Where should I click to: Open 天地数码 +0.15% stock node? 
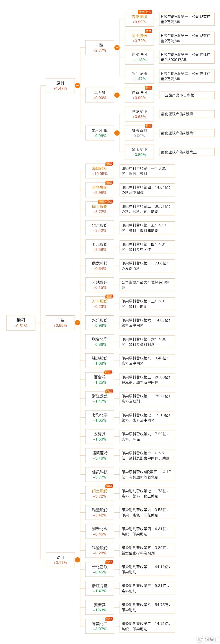[x=100, y=285]
